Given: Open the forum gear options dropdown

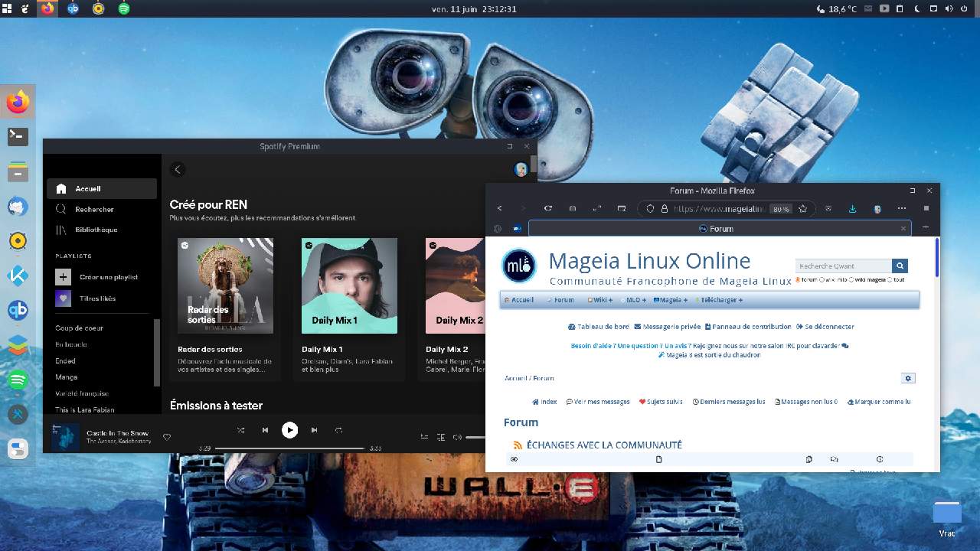Looking at the screenshot, I should (908, 378).
